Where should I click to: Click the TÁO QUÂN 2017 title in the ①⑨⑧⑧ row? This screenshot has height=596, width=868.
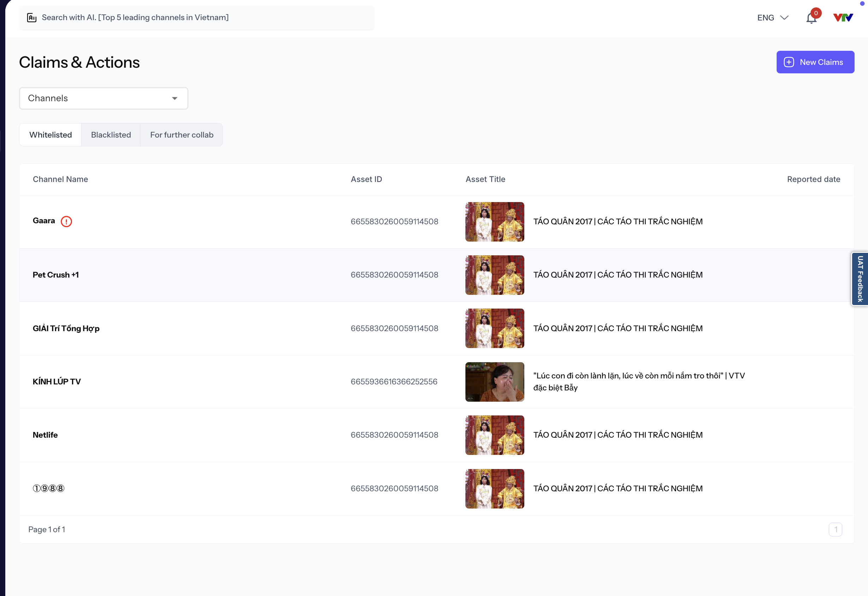tap(618, 488)
